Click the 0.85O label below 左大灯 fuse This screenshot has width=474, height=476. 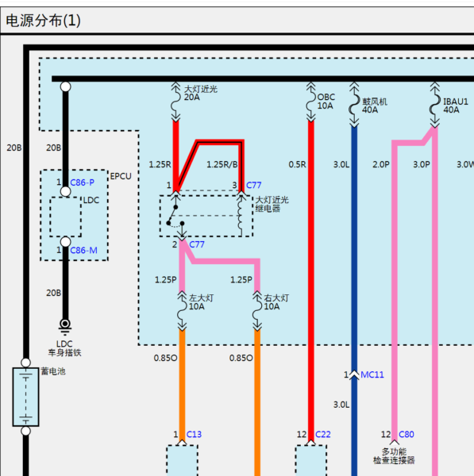(x=166, y=359)
